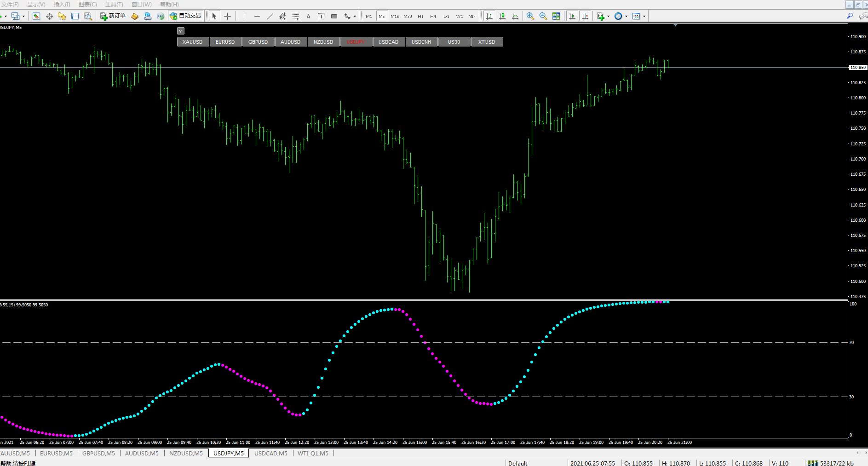Open the periods clock dropdown arrow
868x466 pixels.
coord(627,16)
